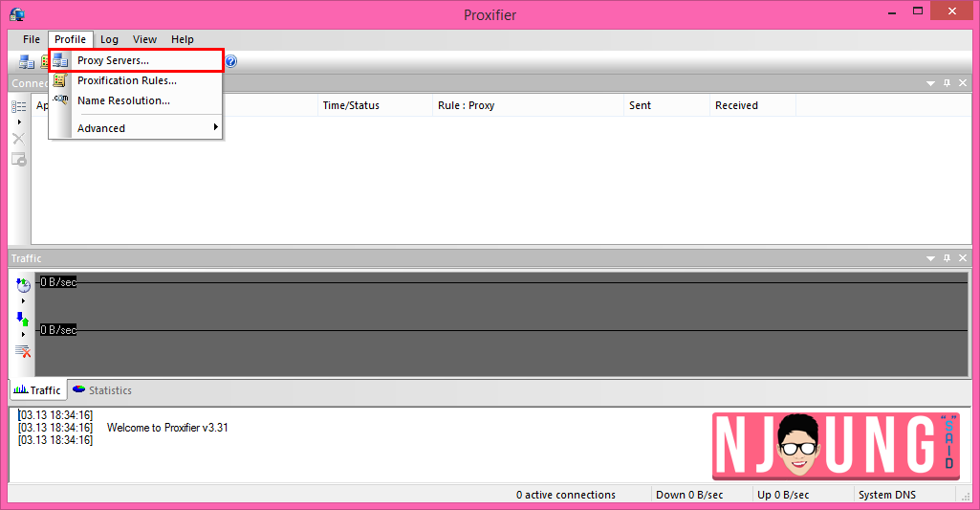Viewport: 980px width, 510px height.
Task: Open Traffic panel options dropdown arrow
Action: point(930,257)
